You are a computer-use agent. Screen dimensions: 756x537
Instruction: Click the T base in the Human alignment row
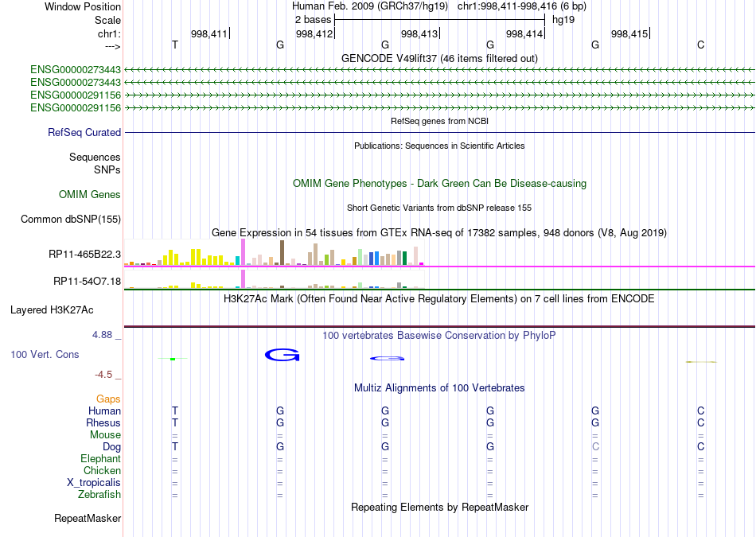(x=175, y=411)
